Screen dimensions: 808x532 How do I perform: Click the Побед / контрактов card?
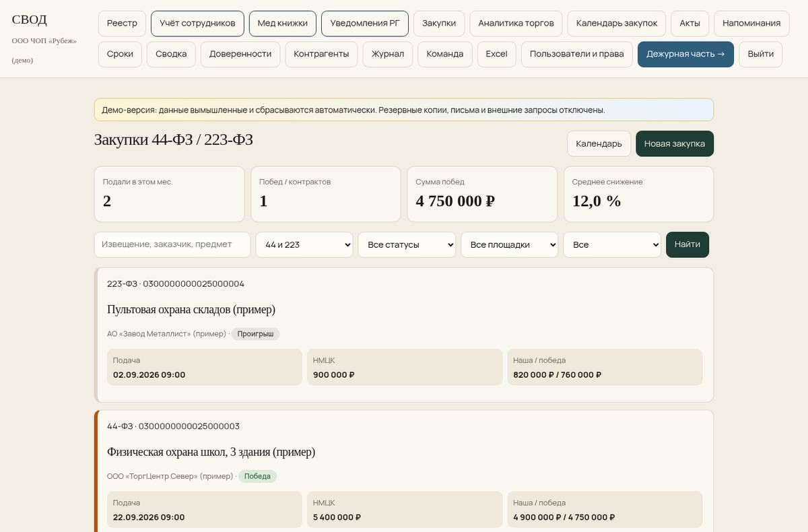click(x=326, y=194)
